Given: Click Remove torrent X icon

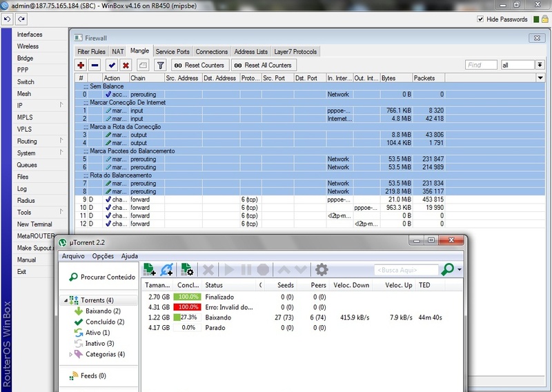Looking at the screenshot, I should point(208,270).
